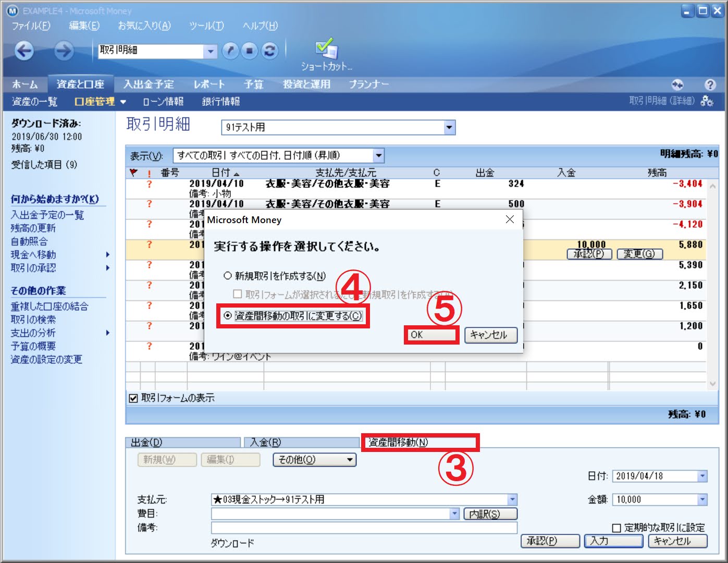Expand the 口座管理 submenu arrow
The height and width of the screenshot is (563, 728).
pos(123,102)
